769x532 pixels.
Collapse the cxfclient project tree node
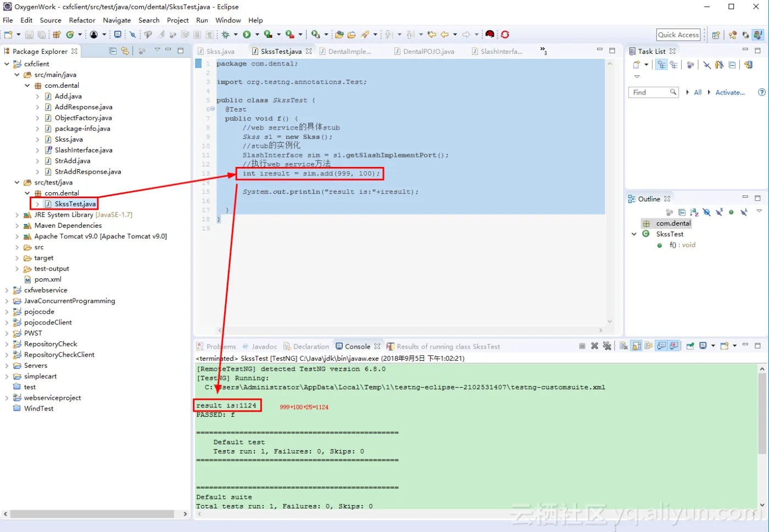pyautogui.click(x=7, y=64)
